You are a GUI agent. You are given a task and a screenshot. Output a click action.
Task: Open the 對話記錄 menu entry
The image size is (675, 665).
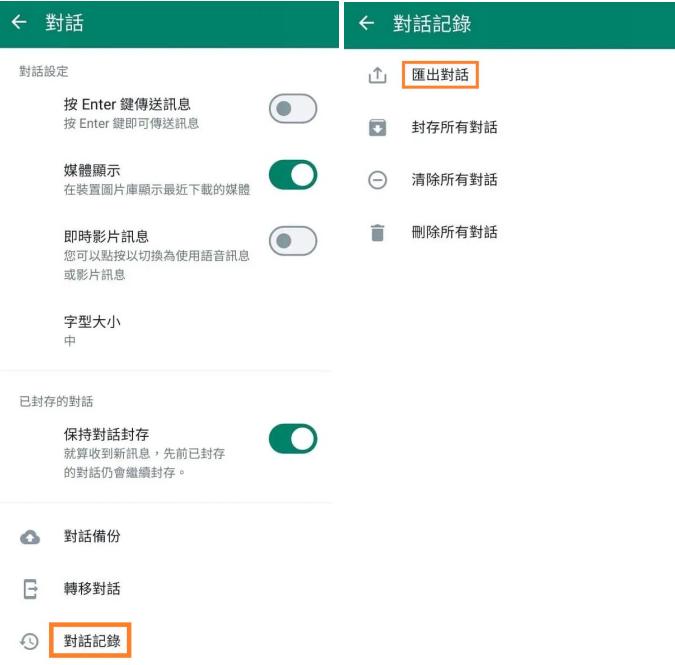click(x=92, y=641)
